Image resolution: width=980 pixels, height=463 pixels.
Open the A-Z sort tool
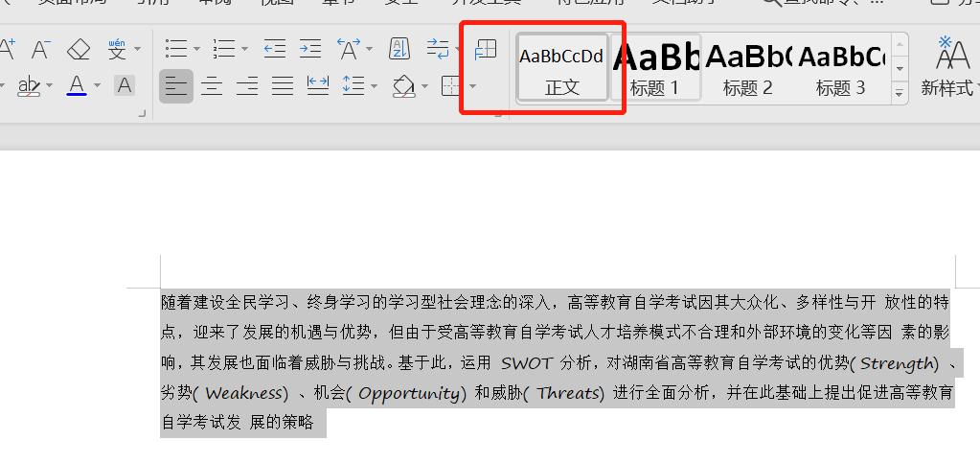point(399,49)
